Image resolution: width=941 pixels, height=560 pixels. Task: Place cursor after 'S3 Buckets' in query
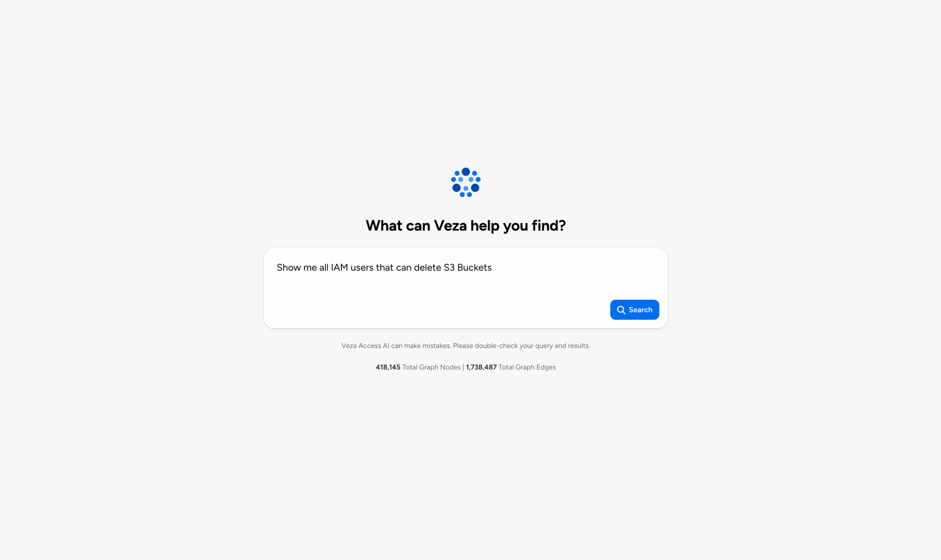pyautogui.click(x=492, y=268)
